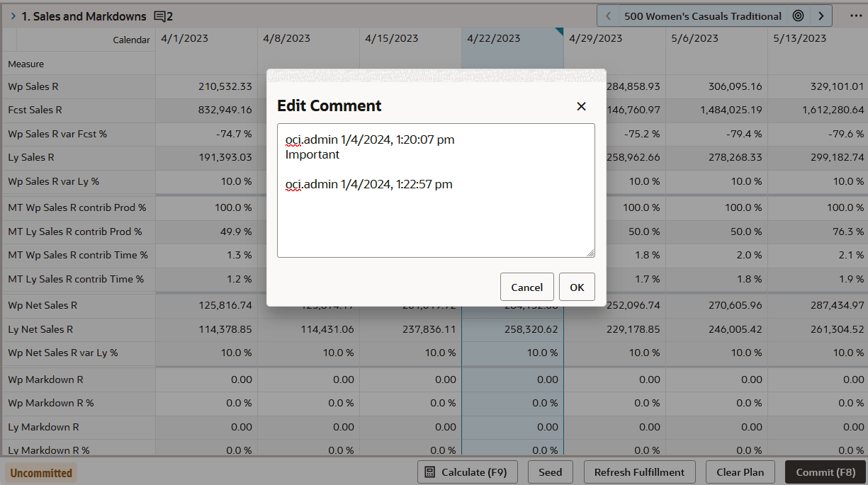This screenshot has height=485, width=868.
Task: Select the 4/22/2023 column header
Action: (492, 39)
